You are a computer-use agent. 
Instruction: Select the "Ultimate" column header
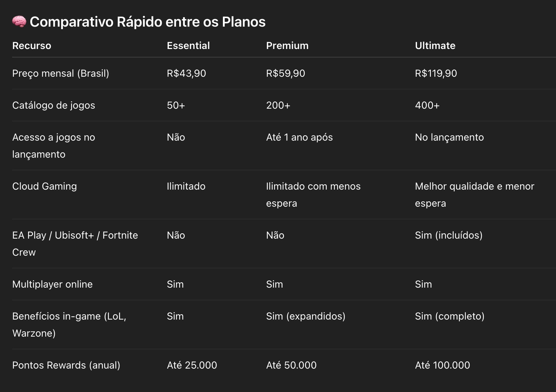[435, 45]
